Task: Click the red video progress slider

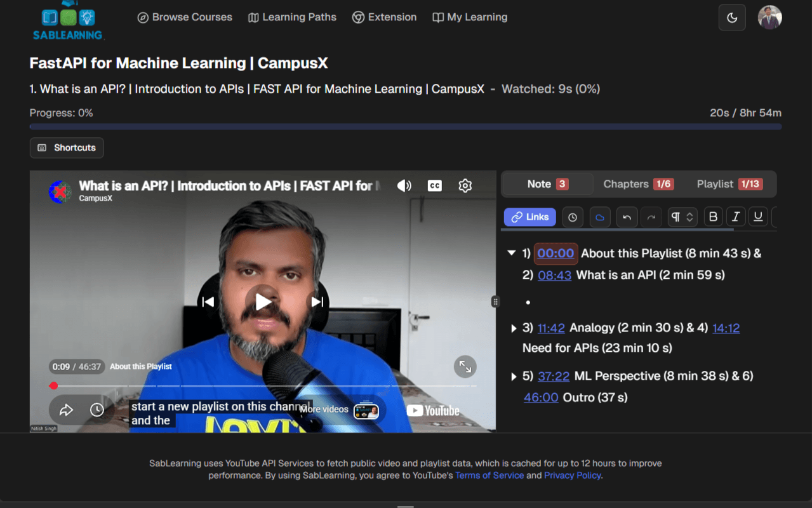Action: pyautogui.click(x=53, y=385)
